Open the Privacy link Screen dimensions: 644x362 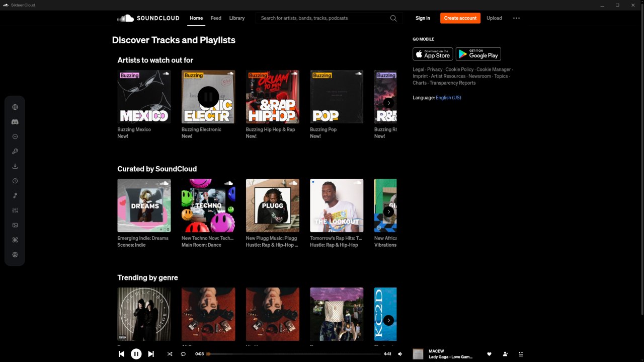[435, 69]
